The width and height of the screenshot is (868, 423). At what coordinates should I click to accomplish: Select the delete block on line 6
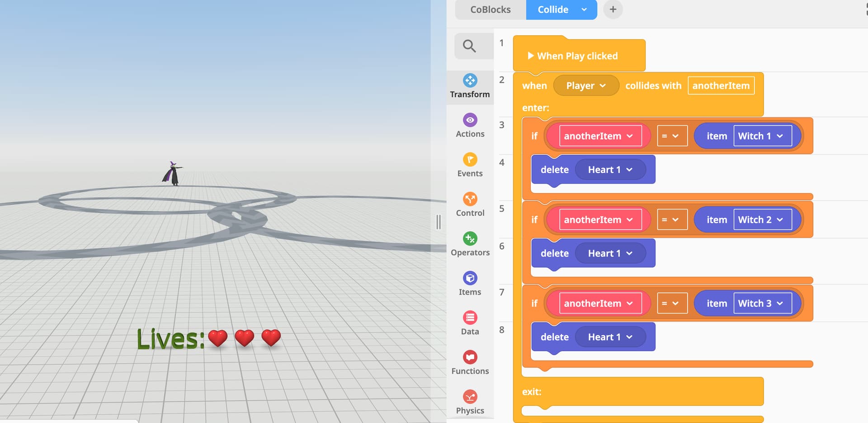(x=554, y=253)
